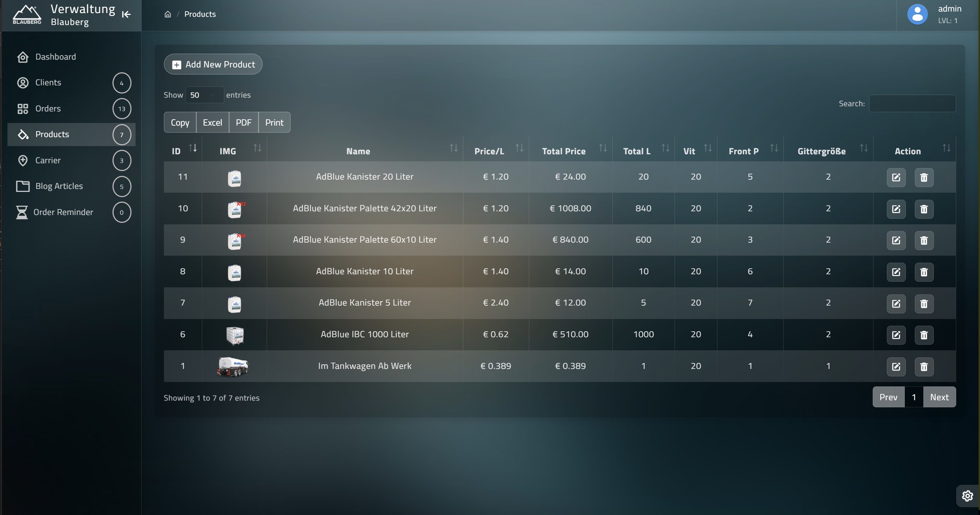This screenshot has height=515, width=980.
Task: Delete AdBlue Kanister 10 Liter product
Action: pyautogui.click(x=924, y=272)
